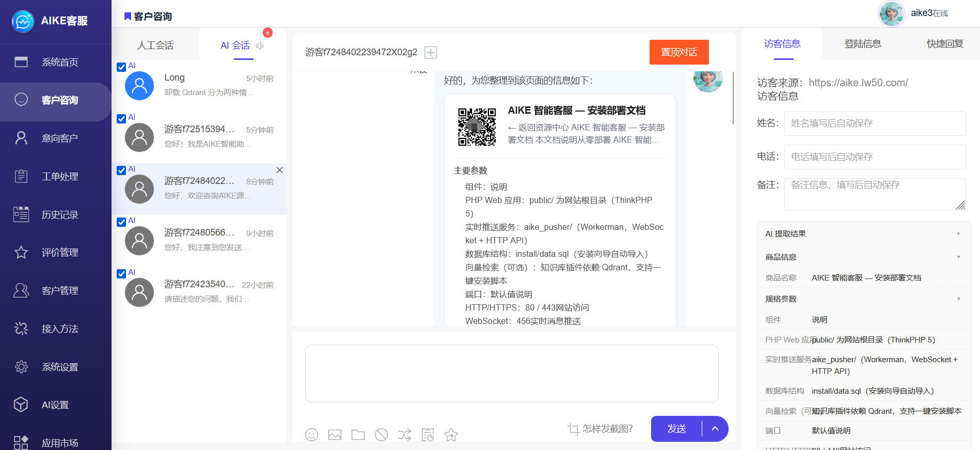Click the unread badge on AI 会话
The width and height of the screenshot is (980, 450).
(x=267, y=33)
